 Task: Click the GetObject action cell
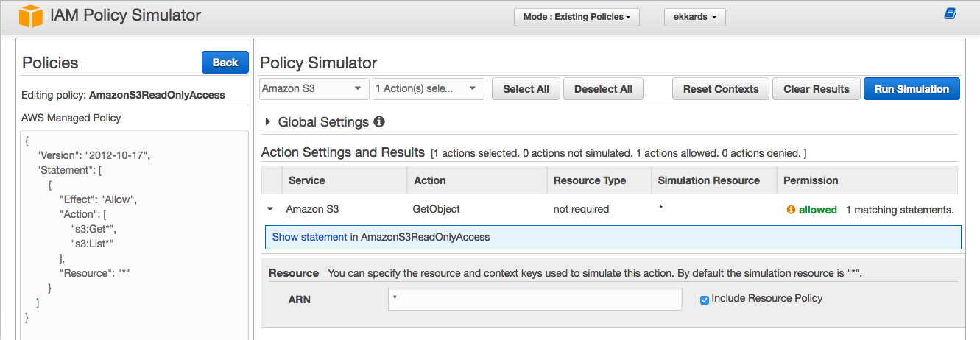437,209
